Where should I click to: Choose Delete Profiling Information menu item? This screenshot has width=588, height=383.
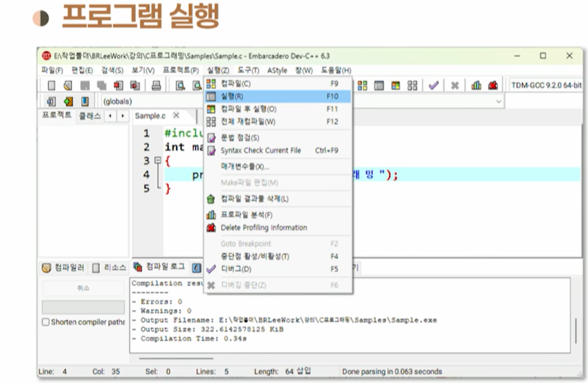click(278, 228)
